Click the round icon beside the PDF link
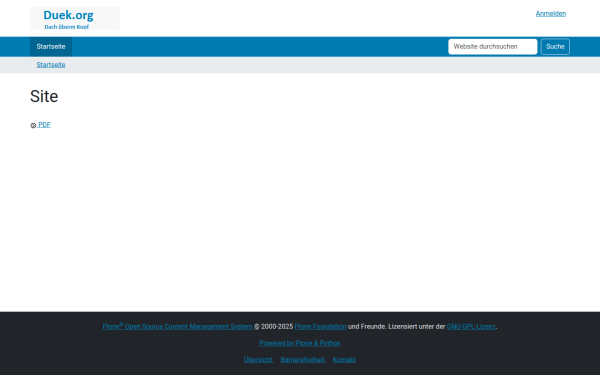 pos(33,125)
